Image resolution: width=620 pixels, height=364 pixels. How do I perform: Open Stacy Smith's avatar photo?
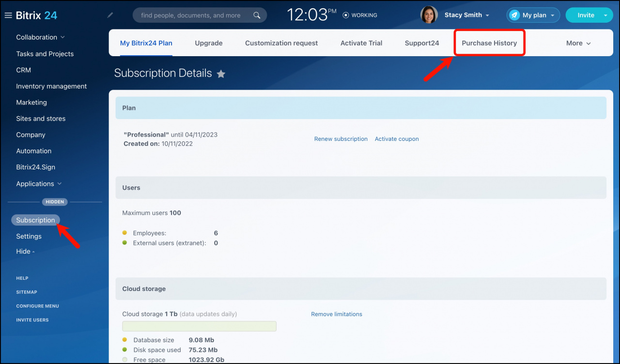(x=429, y=15)
